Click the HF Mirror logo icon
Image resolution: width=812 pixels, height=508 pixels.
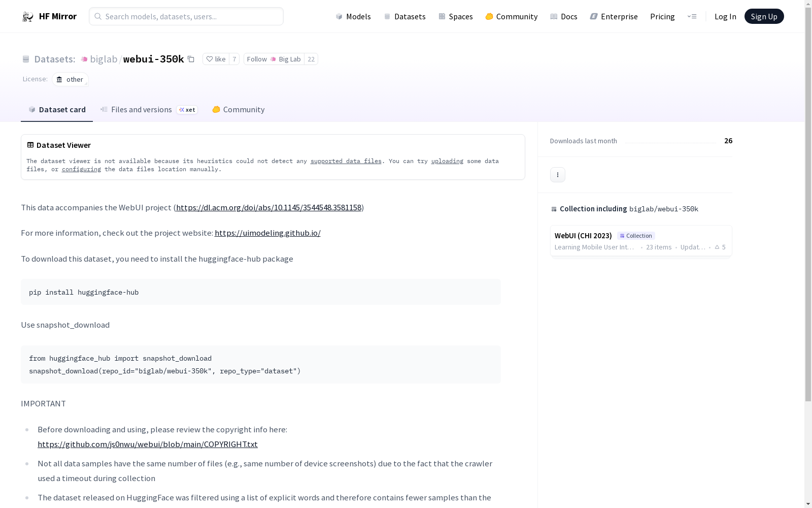[28, 17]
